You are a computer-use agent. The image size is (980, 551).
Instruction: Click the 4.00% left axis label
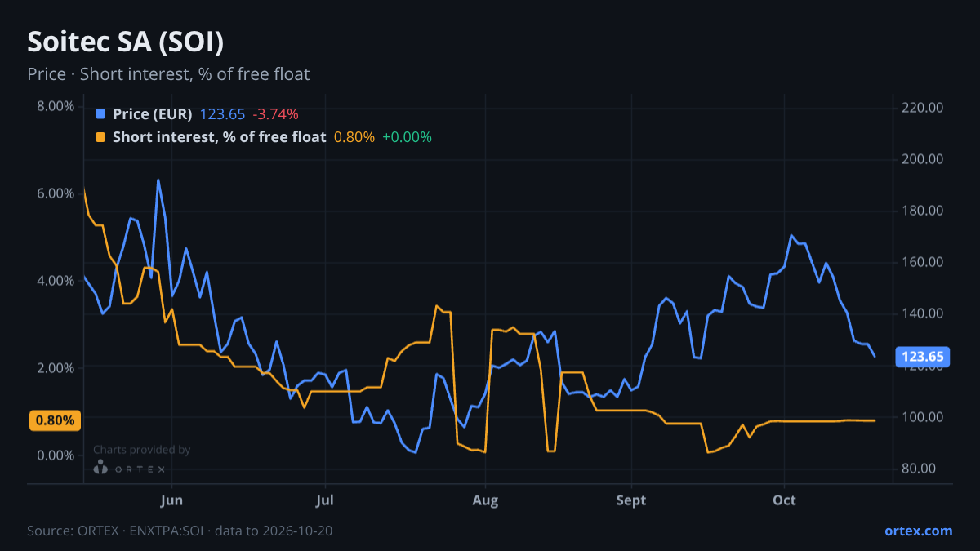click(x=56, y=281)
